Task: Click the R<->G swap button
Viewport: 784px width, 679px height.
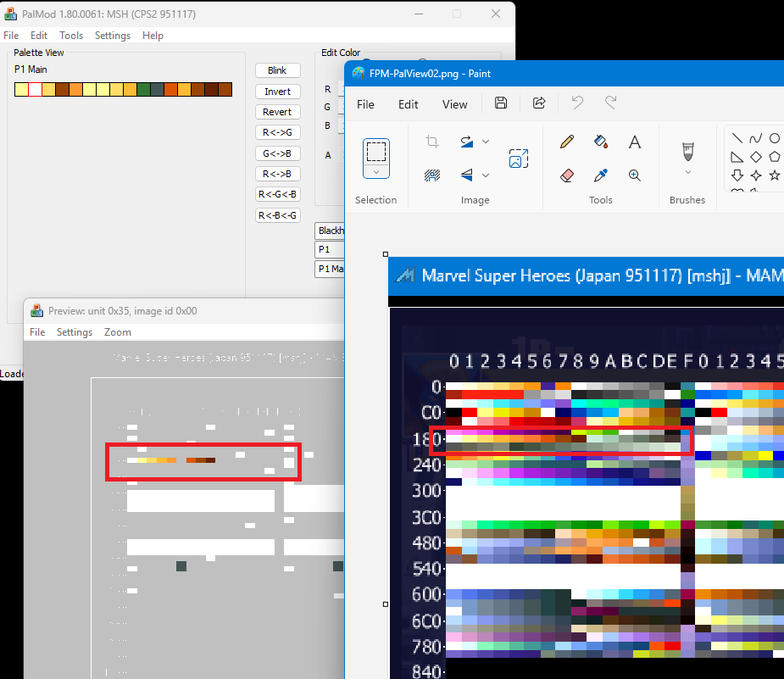Action: point(277,132)
